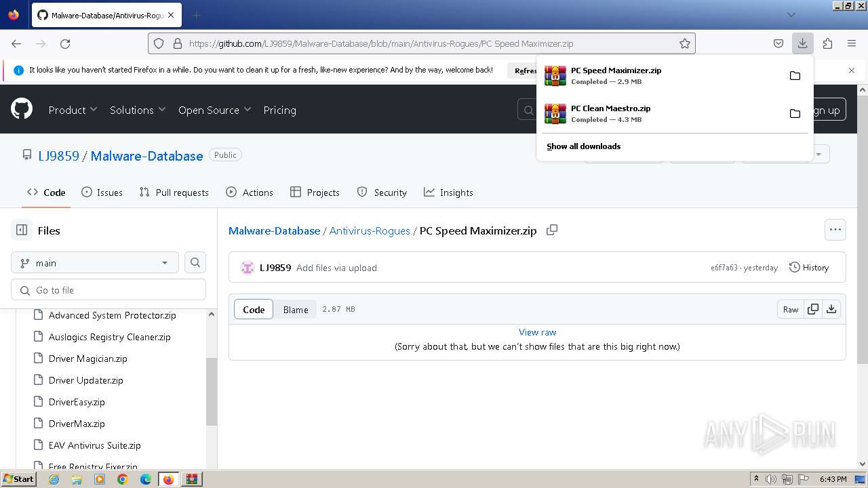Copy file path next to PC Speed Maximizer.zip

[x=552, y=230]
